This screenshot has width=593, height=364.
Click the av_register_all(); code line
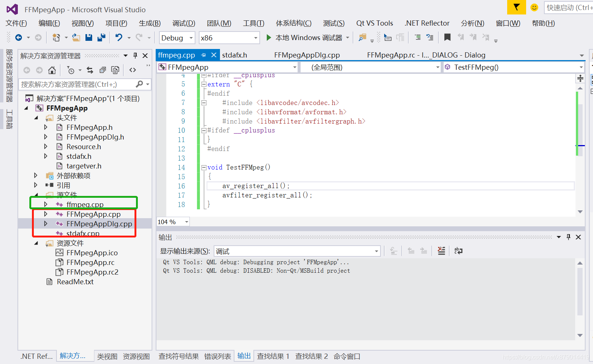click(256, 186)
